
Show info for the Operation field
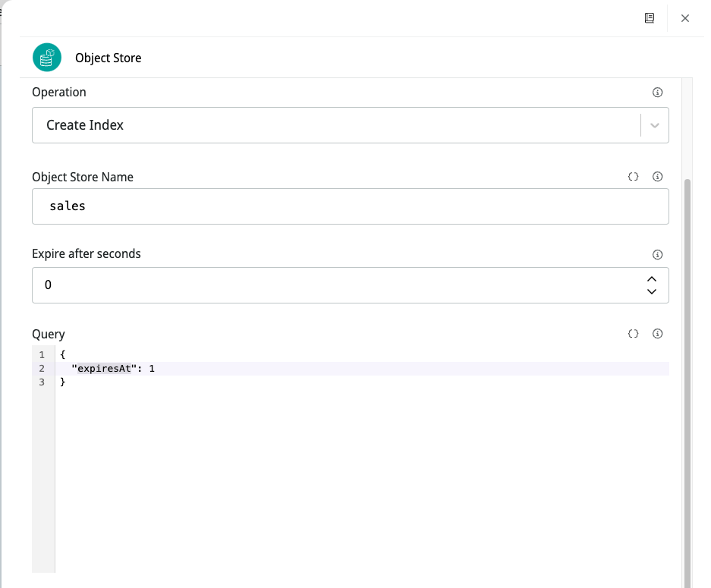tap(658, 93)
